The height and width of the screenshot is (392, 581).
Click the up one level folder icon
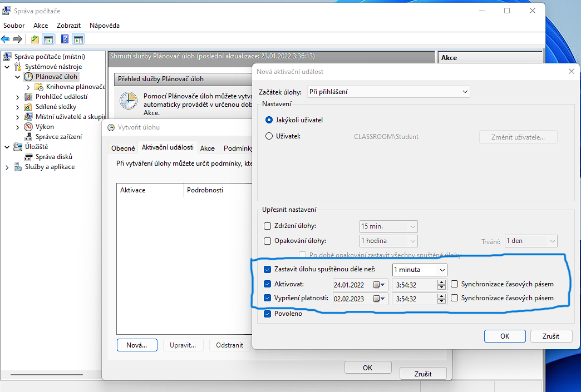(x=35, y=39)
